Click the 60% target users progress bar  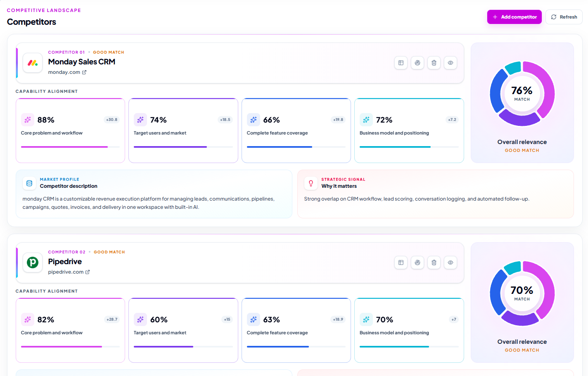pos(183,347)
